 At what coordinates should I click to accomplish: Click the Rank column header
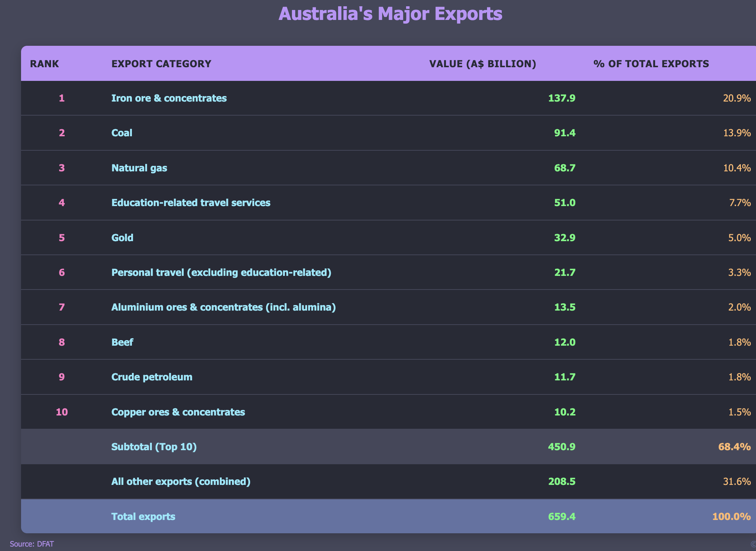click(44, 64)
